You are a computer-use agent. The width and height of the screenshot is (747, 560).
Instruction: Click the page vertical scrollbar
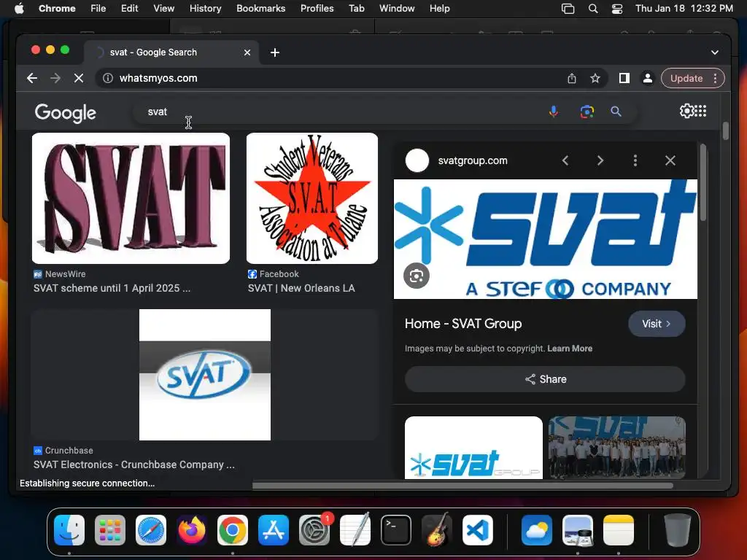(726, 131)
